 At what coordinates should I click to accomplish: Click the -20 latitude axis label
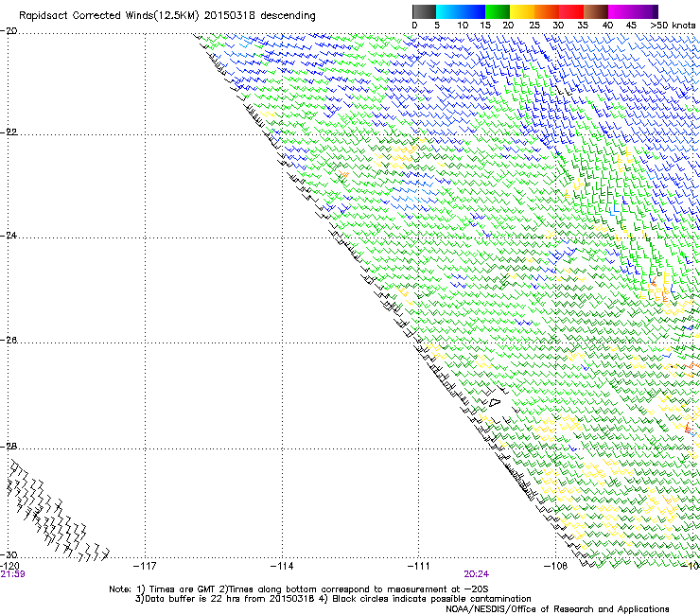(x=9, y=31)
